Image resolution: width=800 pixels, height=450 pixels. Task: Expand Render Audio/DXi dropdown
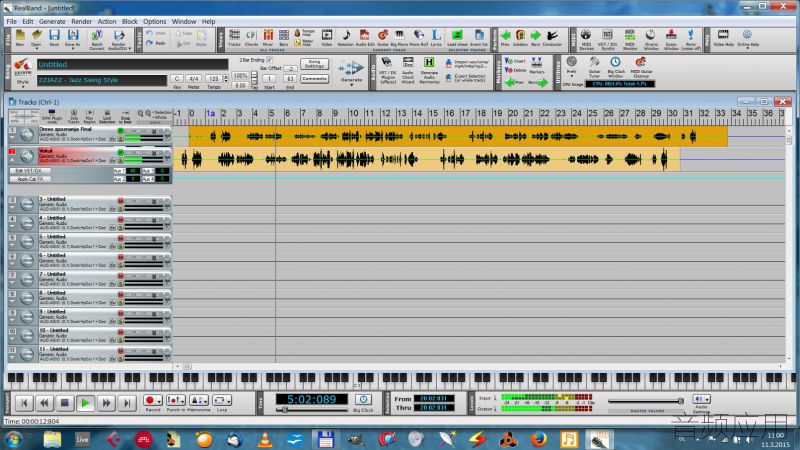[130, 48]
